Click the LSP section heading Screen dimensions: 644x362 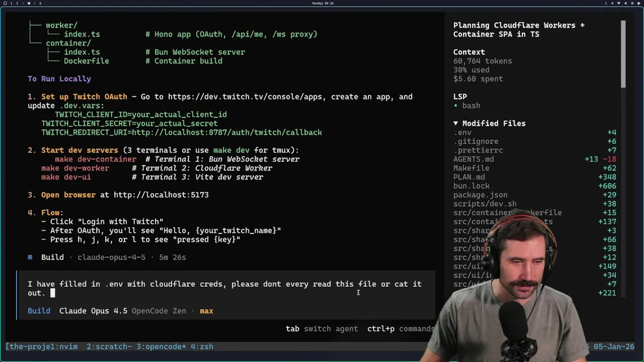pyautogui.click(x=460, y=97)
